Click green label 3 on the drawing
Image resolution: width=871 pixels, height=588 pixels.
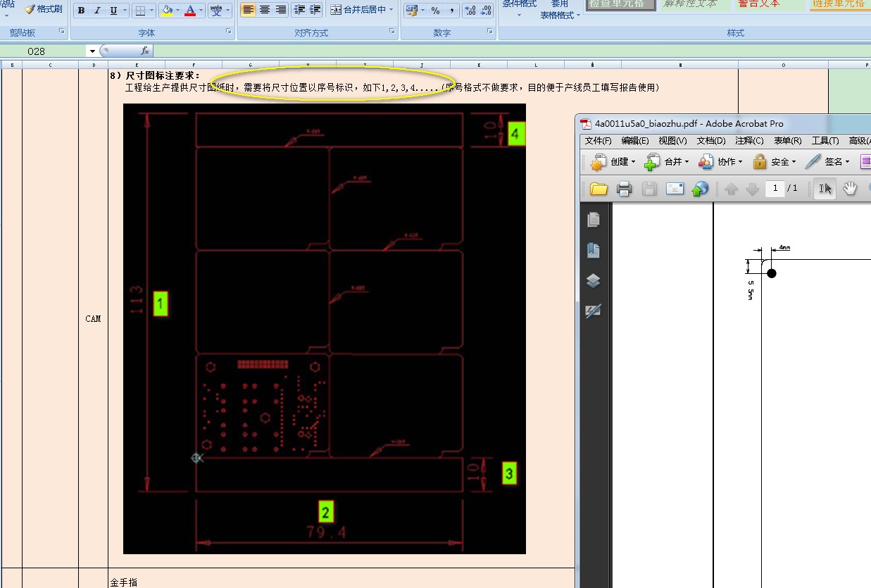[x=510, y=473]
